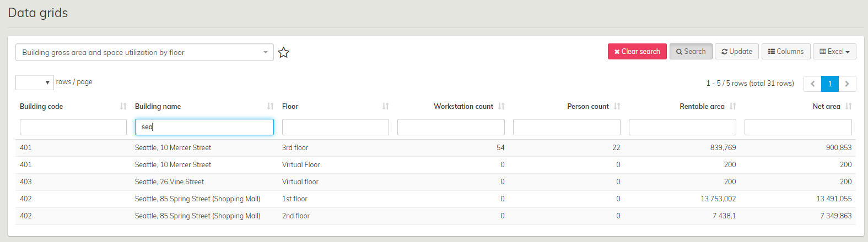
Task: Select page 1 in pagination
Action: click(x=830, y=84)
